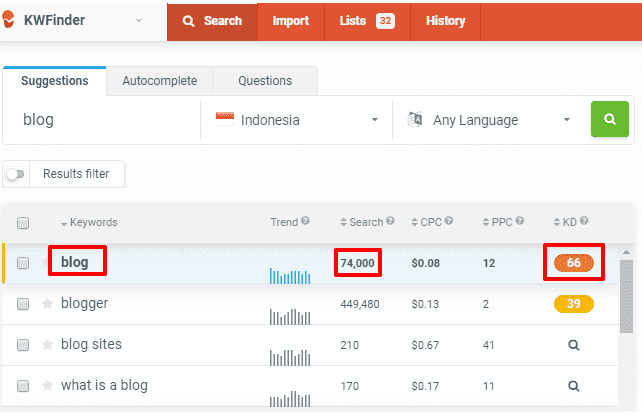Image resolution: width=642 pixels, height=414 pixels.
Task: Check KD for what is a blog
Action: (574, 386)
